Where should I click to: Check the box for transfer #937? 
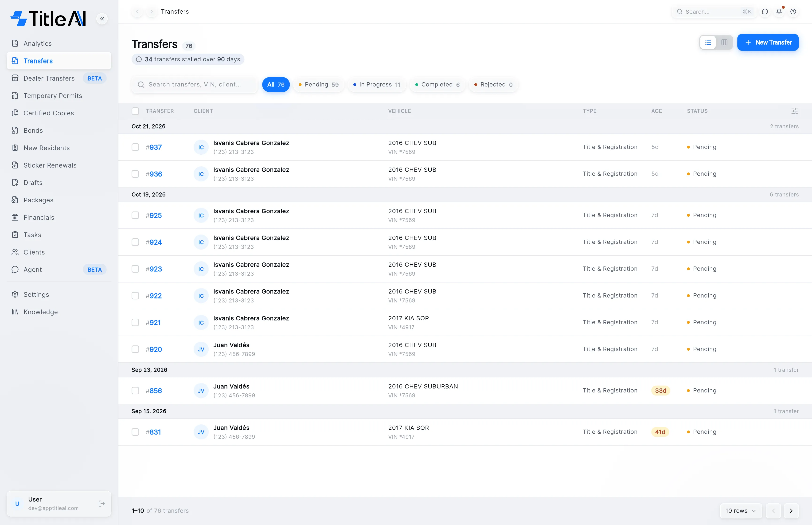pos(135,147)
